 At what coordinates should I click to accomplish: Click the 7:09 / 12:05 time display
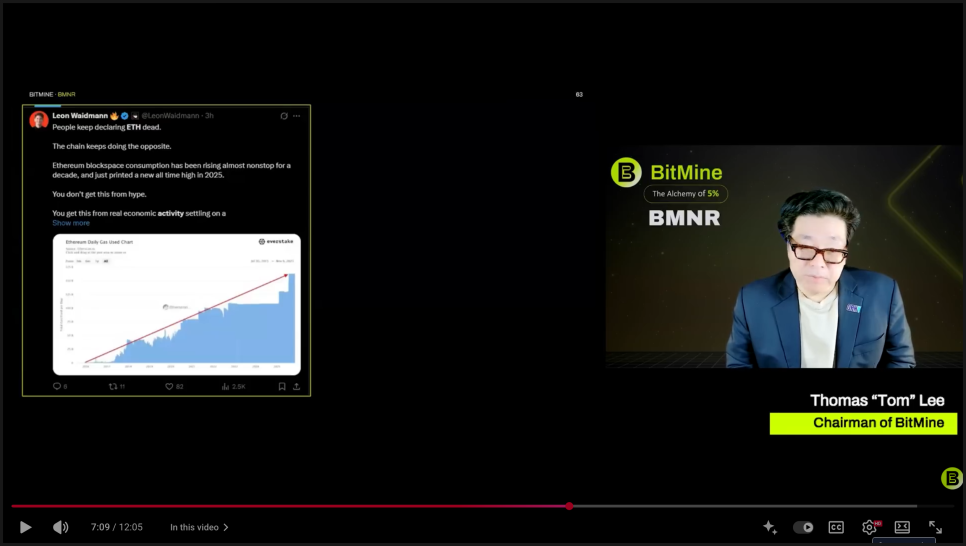(116, 527)
